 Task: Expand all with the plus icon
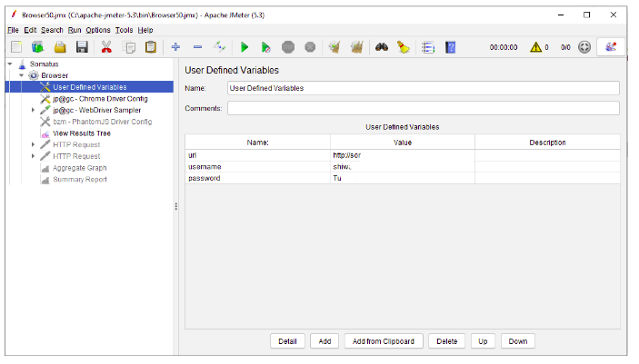click(x=175, y=47)
